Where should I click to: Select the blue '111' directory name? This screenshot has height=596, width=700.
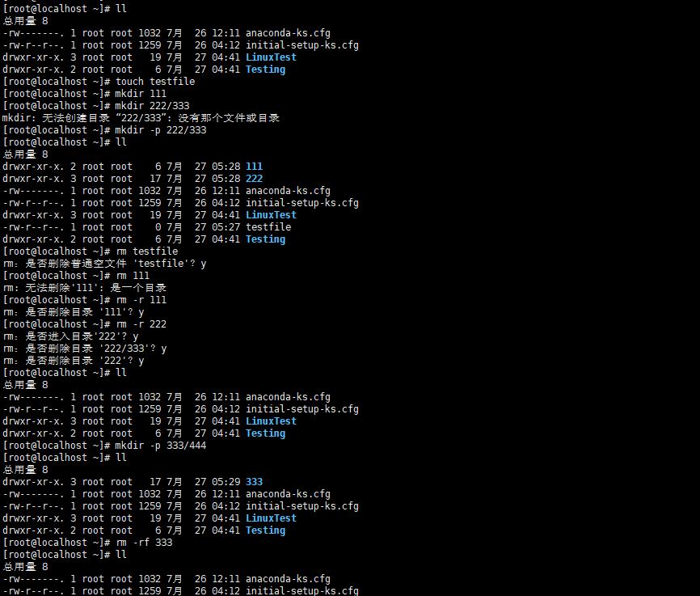(254, 167)
